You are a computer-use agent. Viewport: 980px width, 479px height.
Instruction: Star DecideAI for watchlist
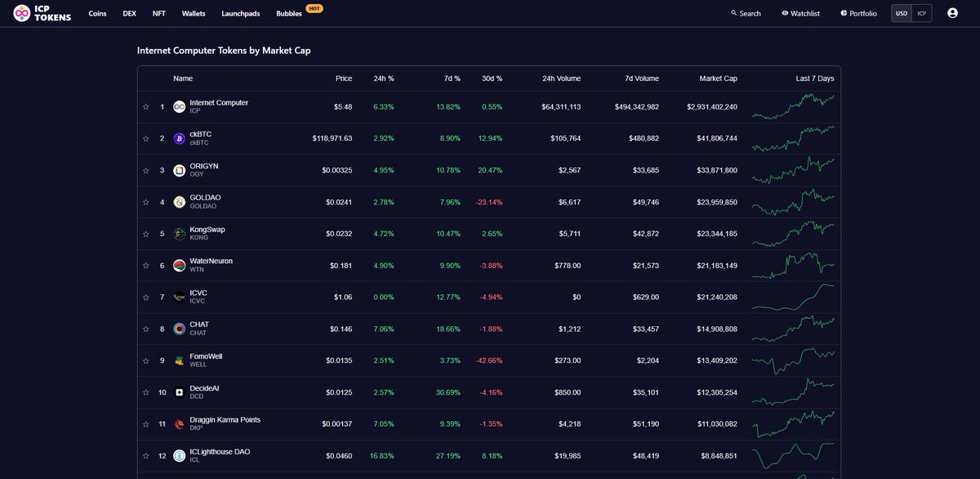146,392
